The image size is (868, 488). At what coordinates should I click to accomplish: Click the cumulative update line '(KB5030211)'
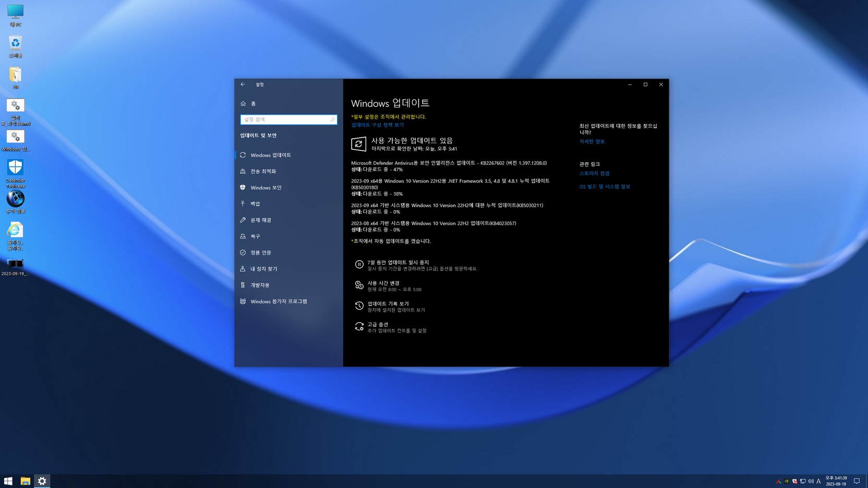pos(447,205)
